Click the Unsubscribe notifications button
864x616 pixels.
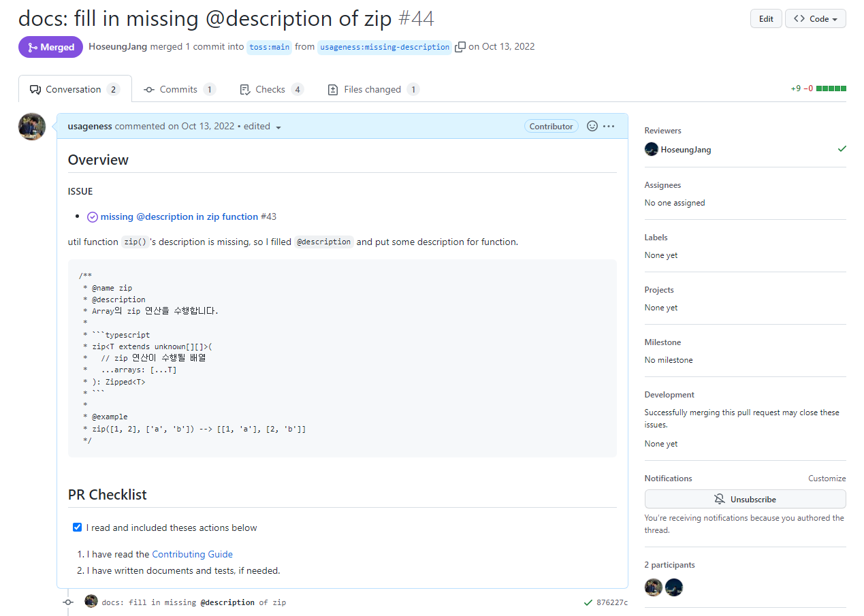[x=746, y=499]
